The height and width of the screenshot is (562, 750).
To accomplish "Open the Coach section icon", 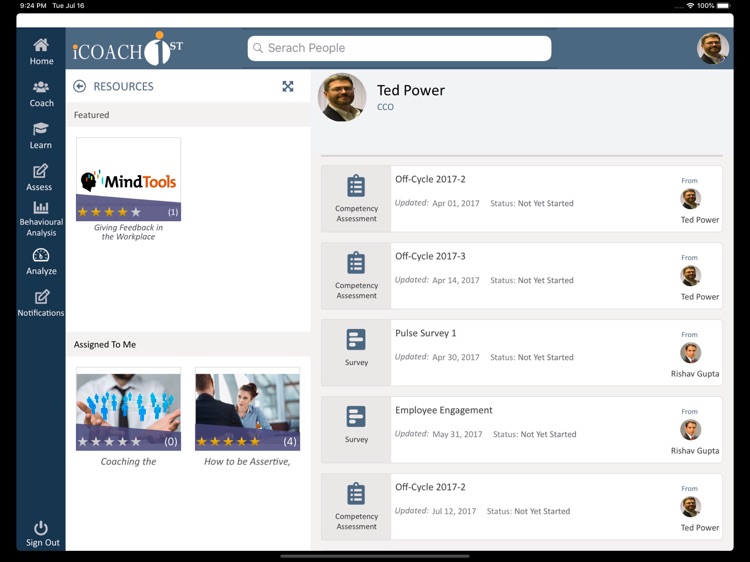I will point(41,87).
